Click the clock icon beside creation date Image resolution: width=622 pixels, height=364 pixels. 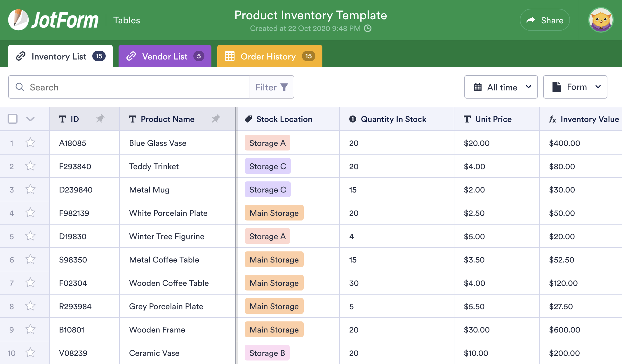(368, 28)
